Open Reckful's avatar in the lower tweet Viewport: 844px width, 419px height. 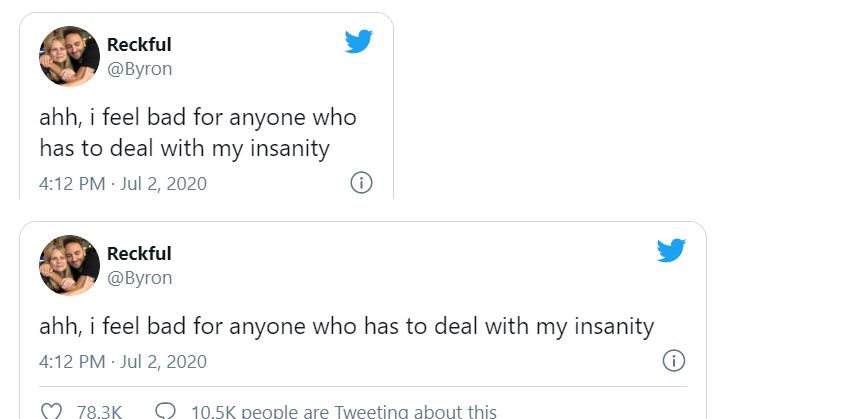(x=69, y=265)
